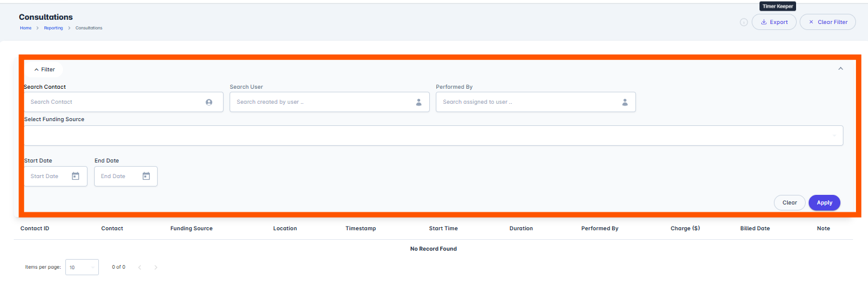
Task: Click the Clear button in filter panel
Action: click(x=789, y=203)
